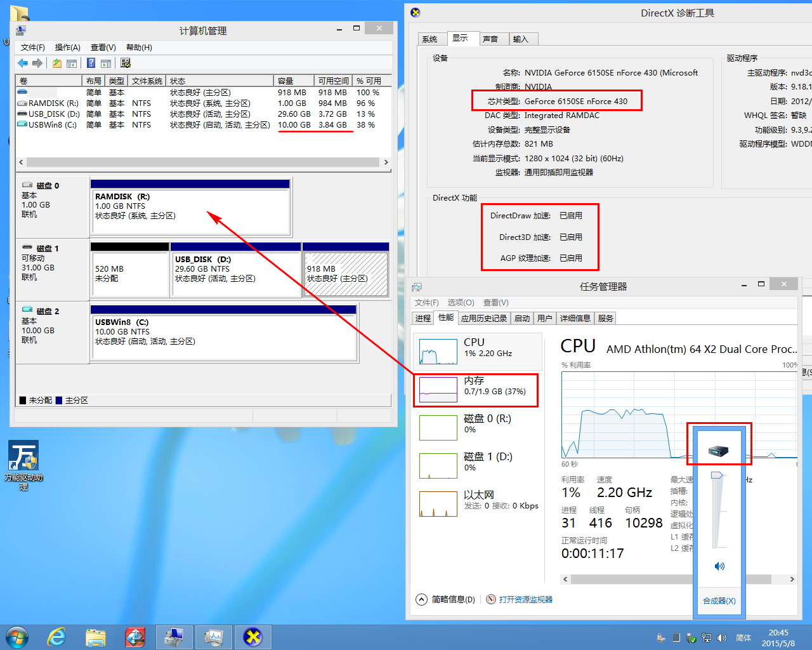The width and height of the screenshot is (812, 650).
Task: Toggle the show/hide action pane icon
Action: click(106, 63)
